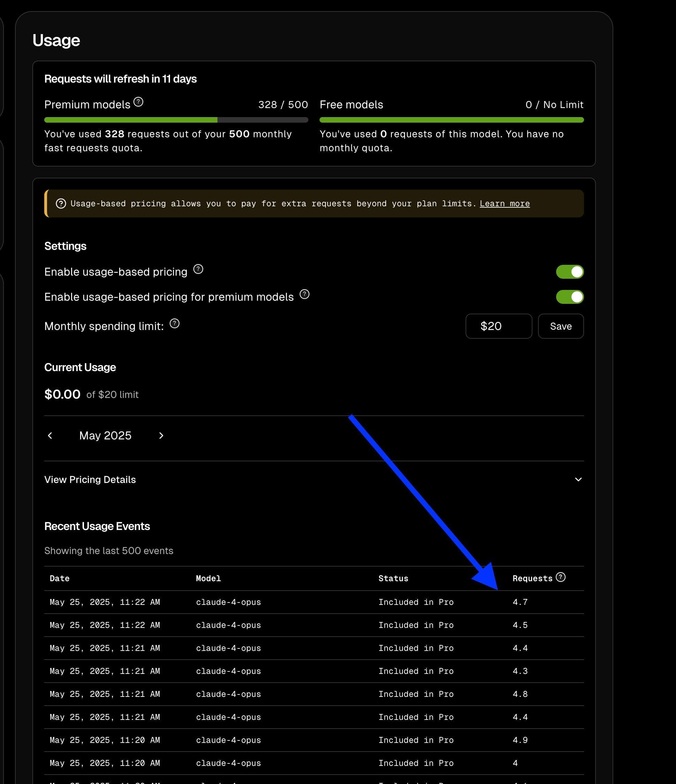
Task: Click the Save spending limit button
Action: (x=561, y=326)
